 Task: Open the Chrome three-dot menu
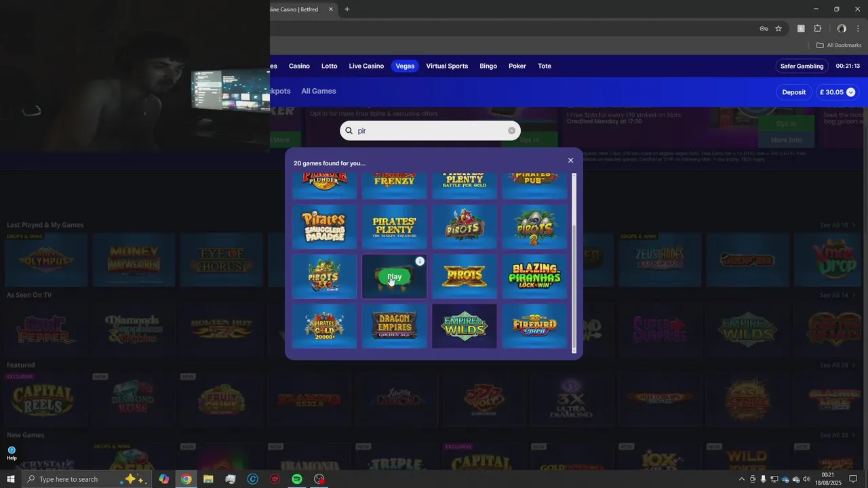(x=858, y=28)
